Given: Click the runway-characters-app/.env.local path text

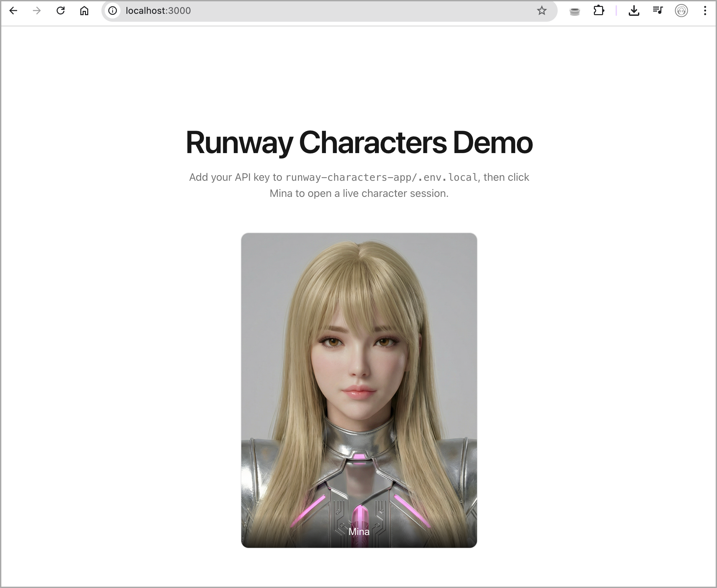Looking at the screenshot, I should 381,177.
